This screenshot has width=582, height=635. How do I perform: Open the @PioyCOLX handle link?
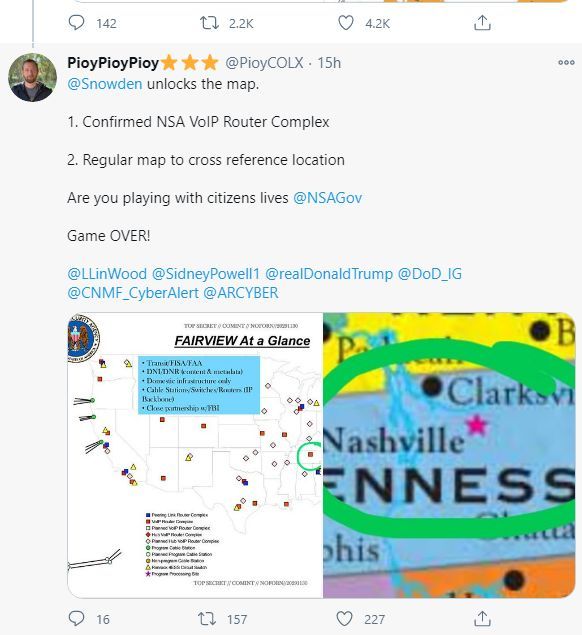264,63
